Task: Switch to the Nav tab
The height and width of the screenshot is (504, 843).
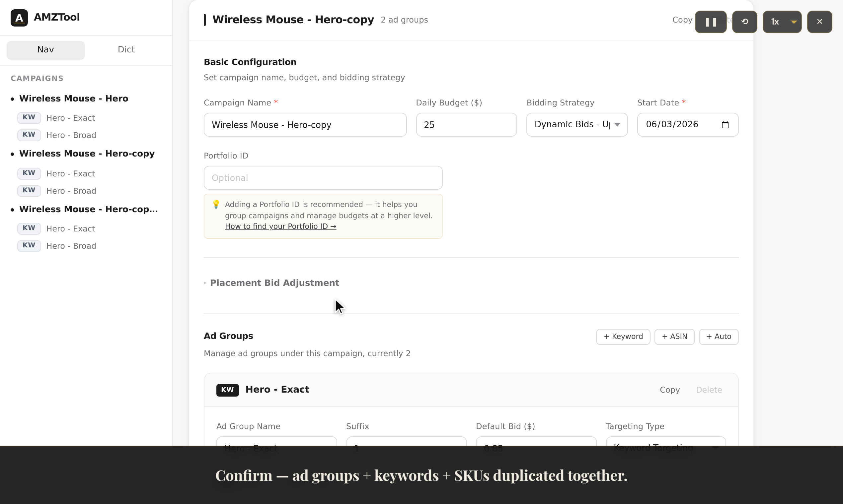Action: tap(45, 50)
